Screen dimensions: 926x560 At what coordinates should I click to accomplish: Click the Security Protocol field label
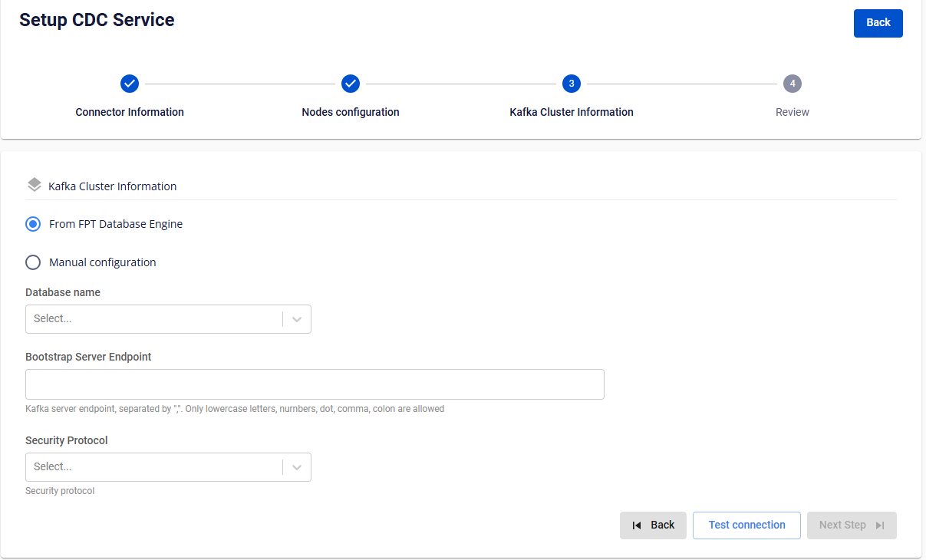tap(67, 440)
